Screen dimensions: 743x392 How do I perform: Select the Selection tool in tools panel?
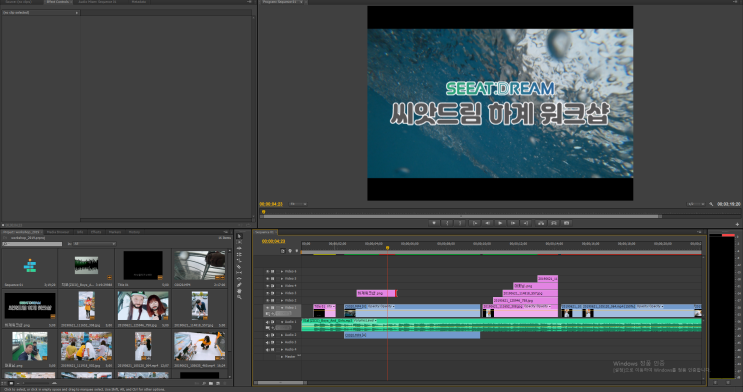(239, 236)
